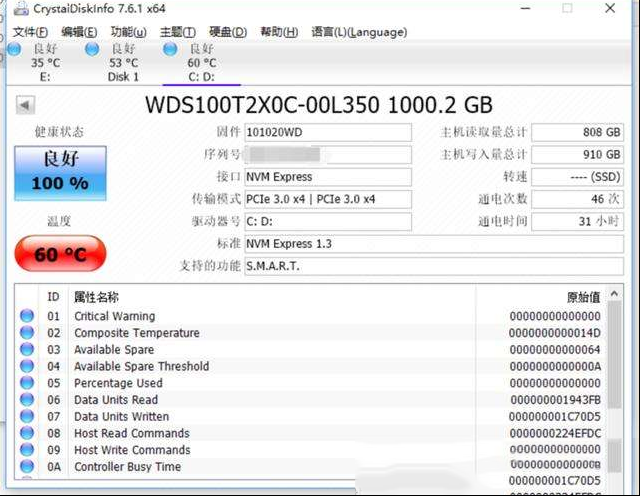Screen dimensions: 640x496
Task: Click the raw value 00000000014D
Action: pyautogui.click(x=555, y=333)
